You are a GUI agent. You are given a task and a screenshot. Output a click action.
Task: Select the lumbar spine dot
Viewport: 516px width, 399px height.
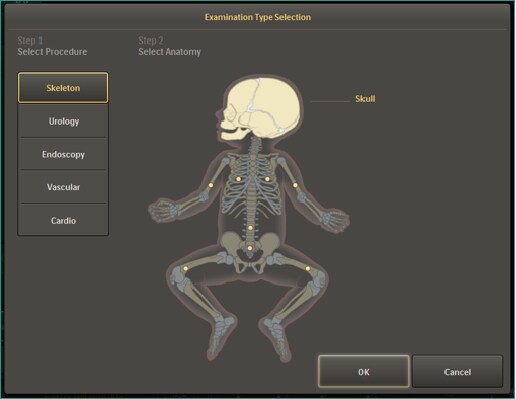pos(250,228)
